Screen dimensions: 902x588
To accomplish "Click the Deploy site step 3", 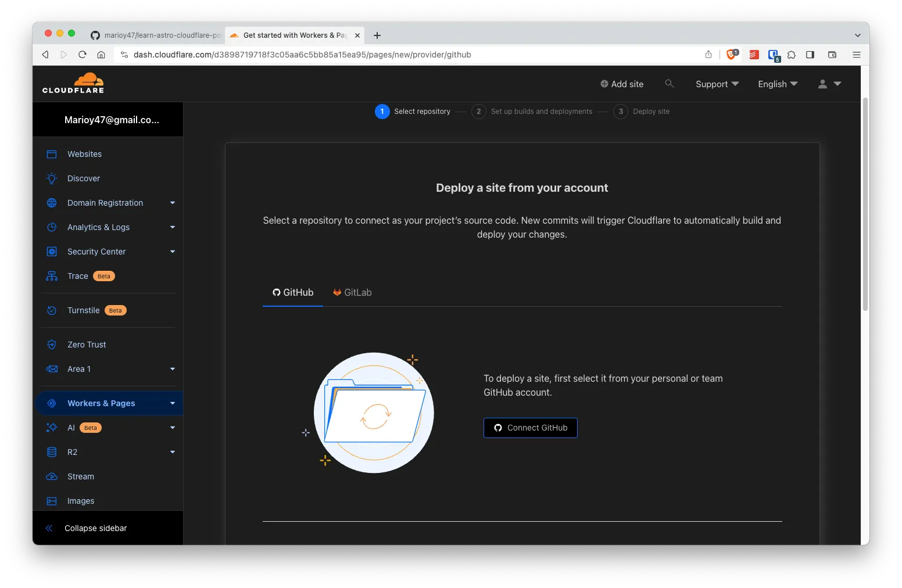I will pos(642,112).
